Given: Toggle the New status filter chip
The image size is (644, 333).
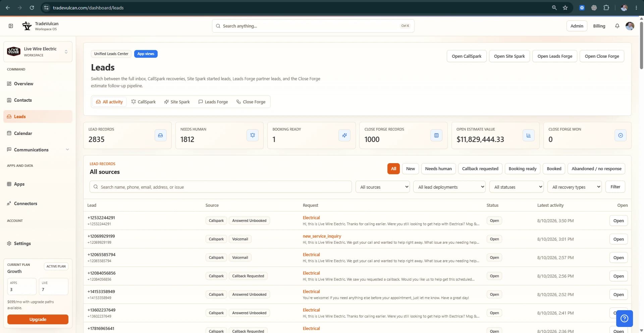Looking at the screenshot, I should (411, 169).
